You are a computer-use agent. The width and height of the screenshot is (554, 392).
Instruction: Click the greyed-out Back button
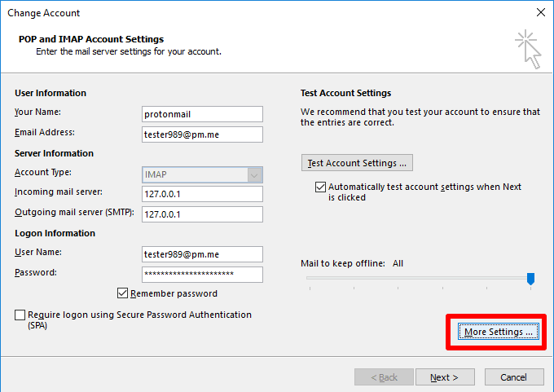pyautogui.click(x=384, y=377)
